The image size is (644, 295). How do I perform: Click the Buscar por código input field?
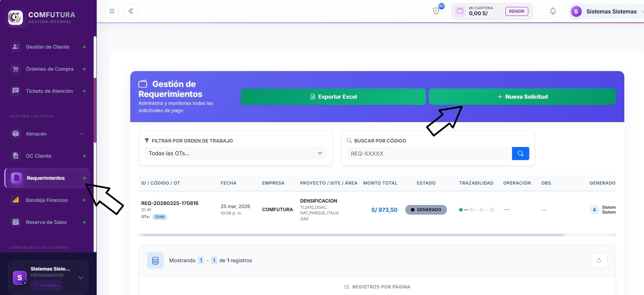(429, 154)
